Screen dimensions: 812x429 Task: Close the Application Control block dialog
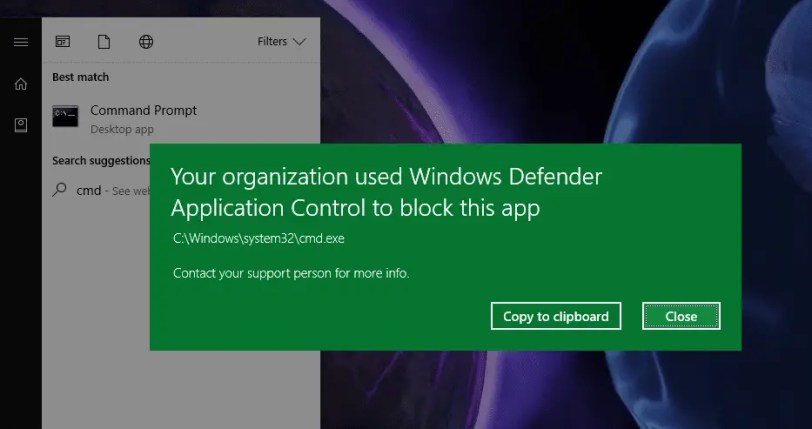coord(681,316)
